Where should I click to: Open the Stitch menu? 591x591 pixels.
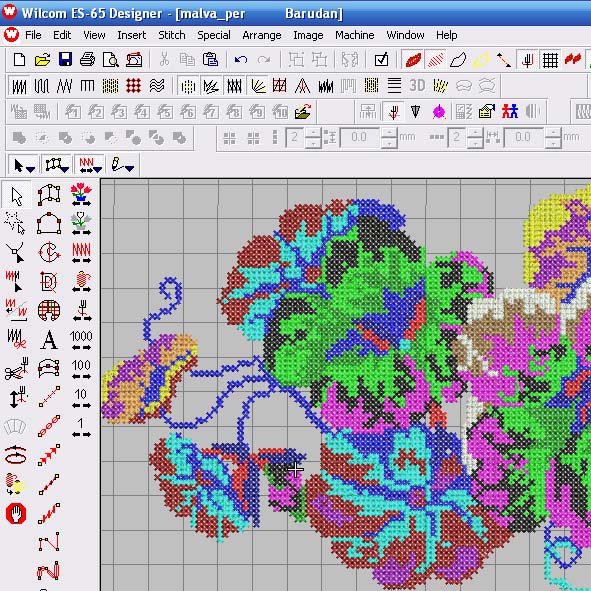(172, 35)
